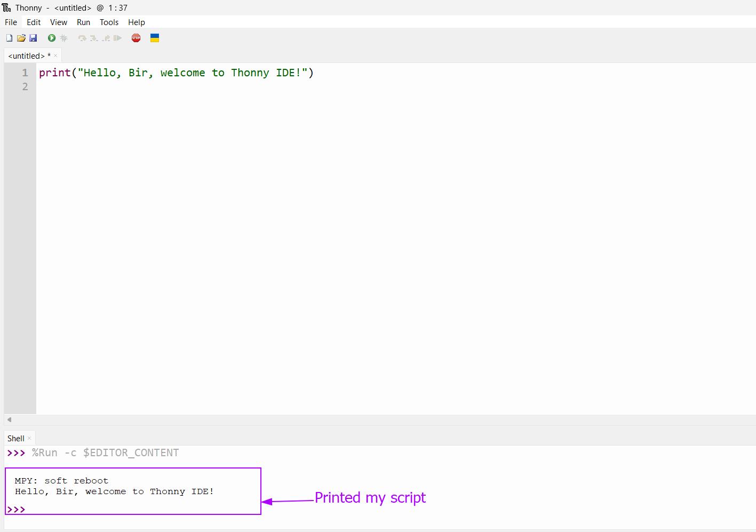Viewport: 756px width, 532px height.
Task: Open the Edit menu
Action: 34,22
